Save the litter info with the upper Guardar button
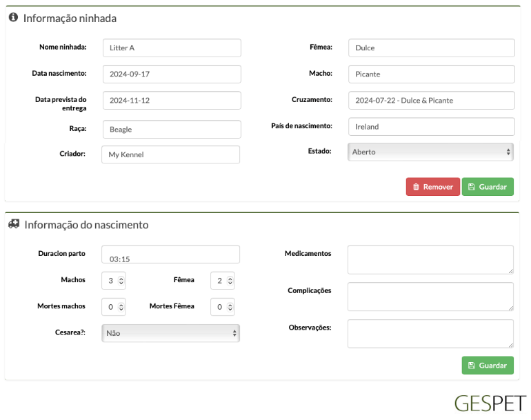Viewport: 531px width, 420px height. pos(488,187)
